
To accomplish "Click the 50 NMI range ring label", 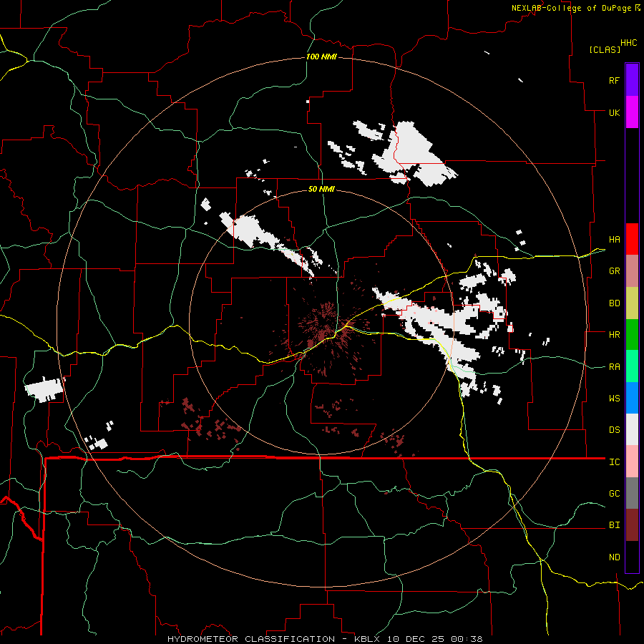I will 321,189.
